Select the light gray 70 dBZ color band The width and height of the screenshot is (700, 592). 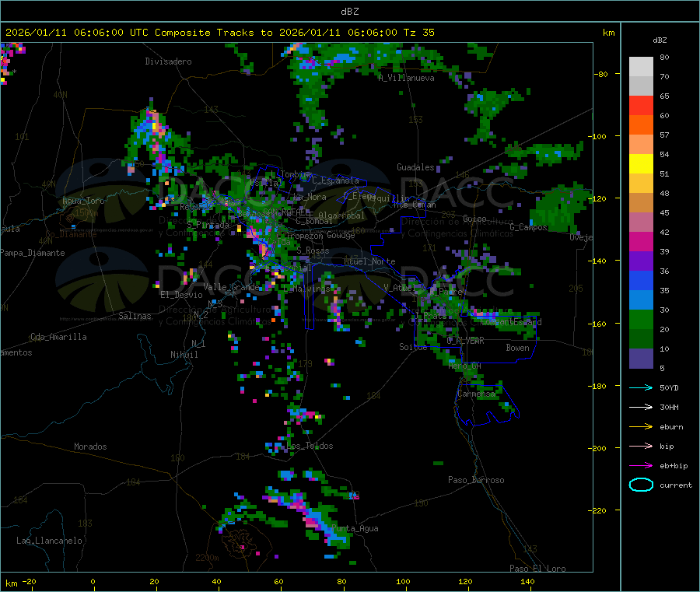click(641, 67)
